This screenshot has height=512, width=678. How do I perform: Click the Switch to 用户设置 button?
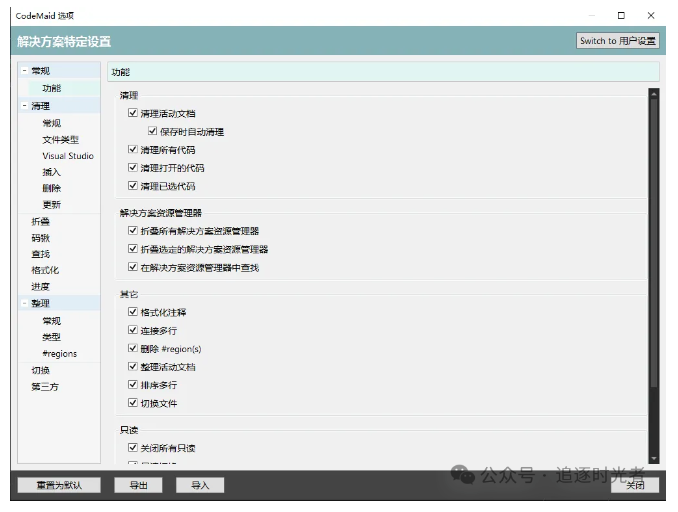point(617,41)
